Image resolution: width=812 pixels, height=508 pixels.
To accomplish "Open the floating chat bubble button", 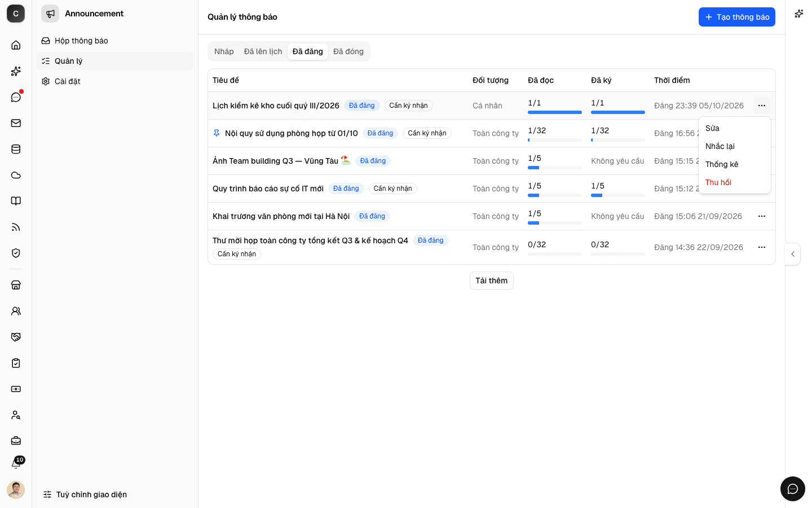I will pyautogui.click(x=793, y=489).
